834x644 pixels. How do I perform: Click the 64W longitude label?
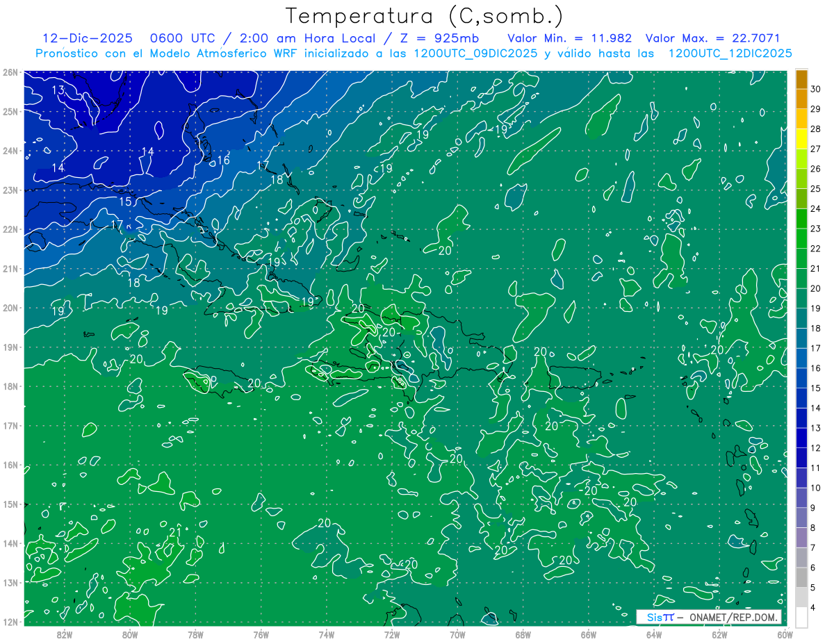(654, 634)
